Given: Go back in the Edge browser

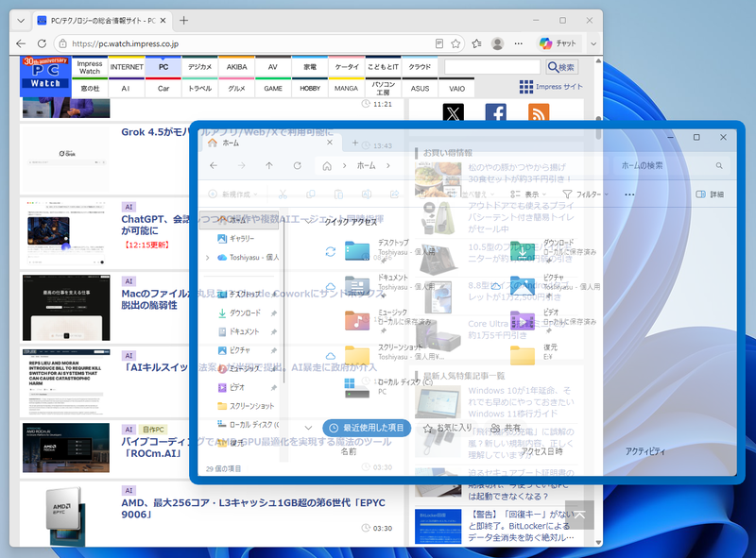Looking at the screenshot, I should (21, 43).
